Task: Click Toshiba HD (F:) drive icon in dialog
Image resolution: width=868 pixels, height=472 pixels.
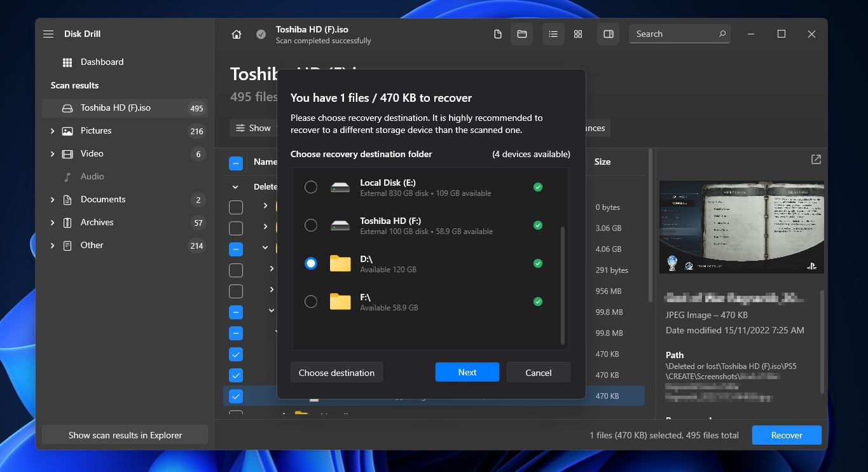Action: [x=340, y=225]
